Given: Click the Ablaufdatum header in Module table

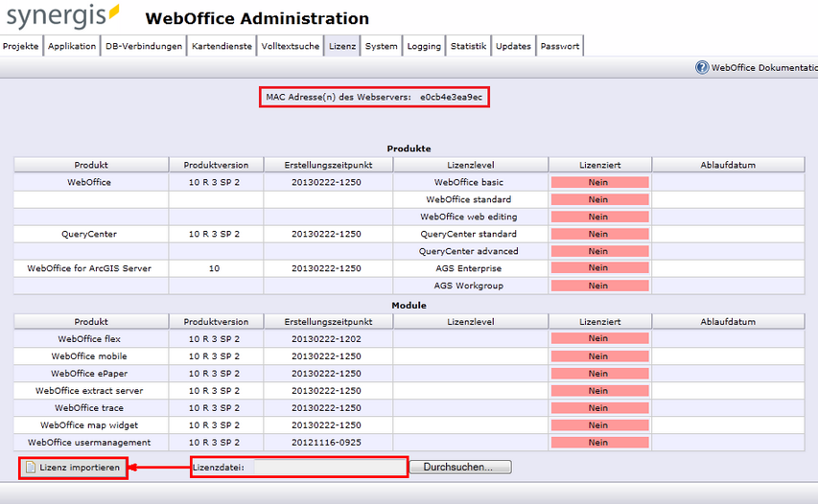Looking at the screenshot, I should coord(728,322).
